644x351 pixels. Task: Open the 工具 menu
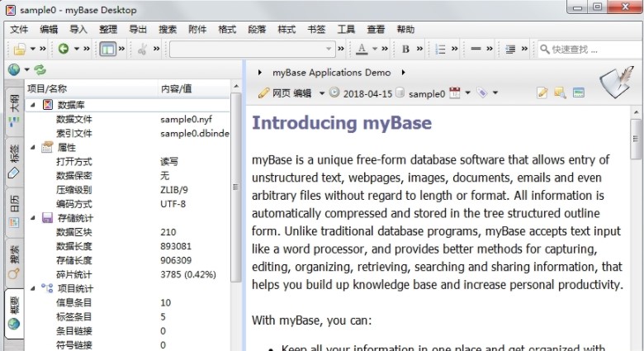tap(346, 30)
